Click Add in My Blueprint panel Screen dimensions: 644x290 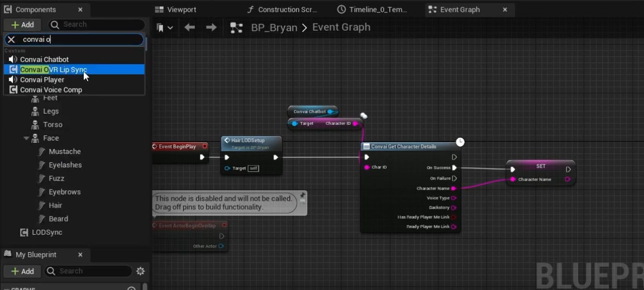coord(22,271)
